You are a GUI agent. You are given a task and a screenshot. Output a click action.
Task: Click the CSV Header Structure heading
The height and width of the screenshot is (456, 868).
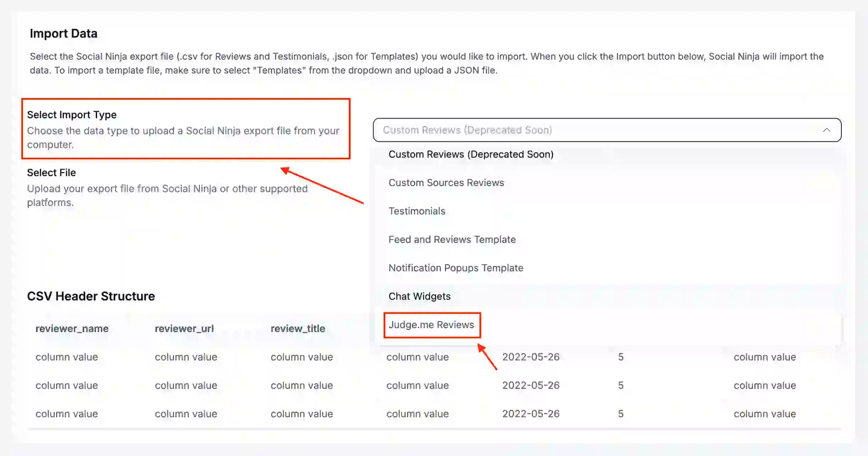91,296
